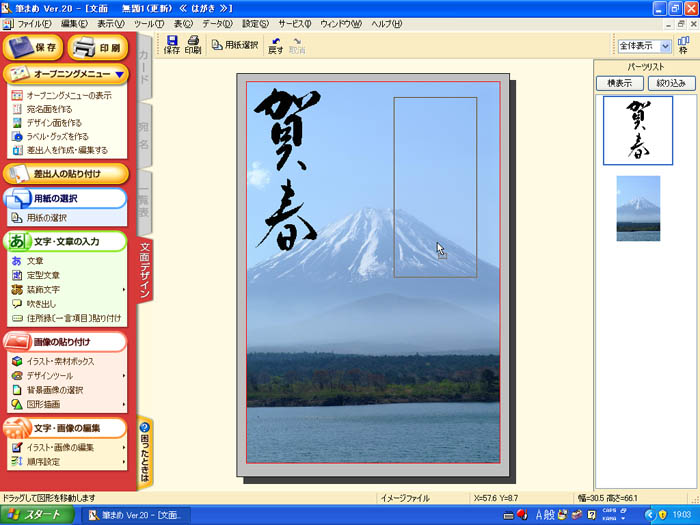Click 定型文章 in text input section
This screenshot has width=700, height=525.
pyautogui.click(x=43, y=275)
